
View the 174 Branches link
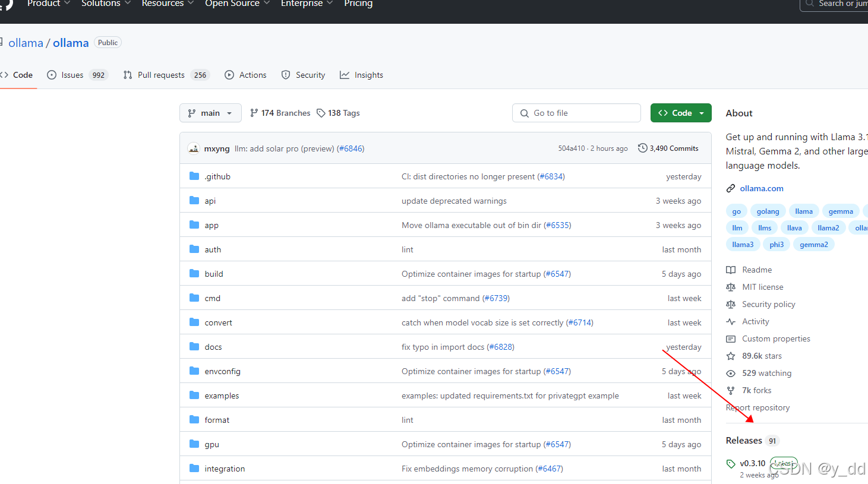pyautogui.click(x=280, y=113)
